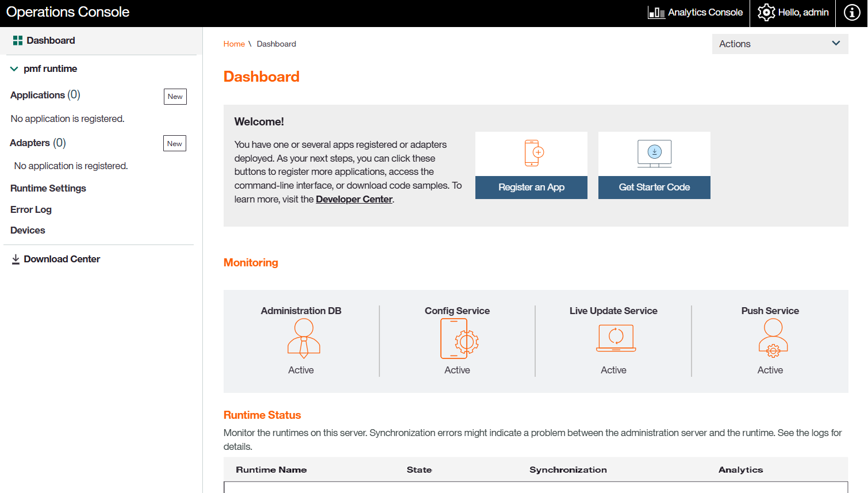This screenshot has height=493, width=868.
Task: Open Runtime Settings
Action: pos(48,188)
